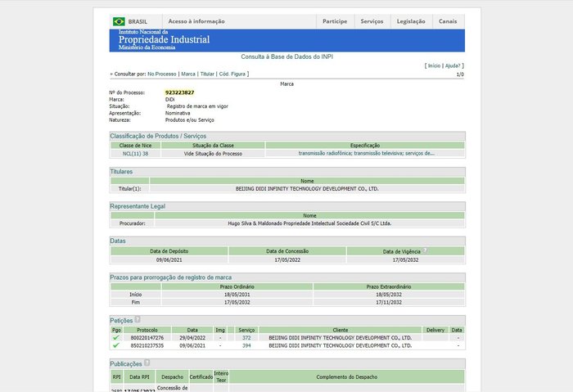
Task: Click the Nominativa presentation value
Action: (x=178, y=113)
